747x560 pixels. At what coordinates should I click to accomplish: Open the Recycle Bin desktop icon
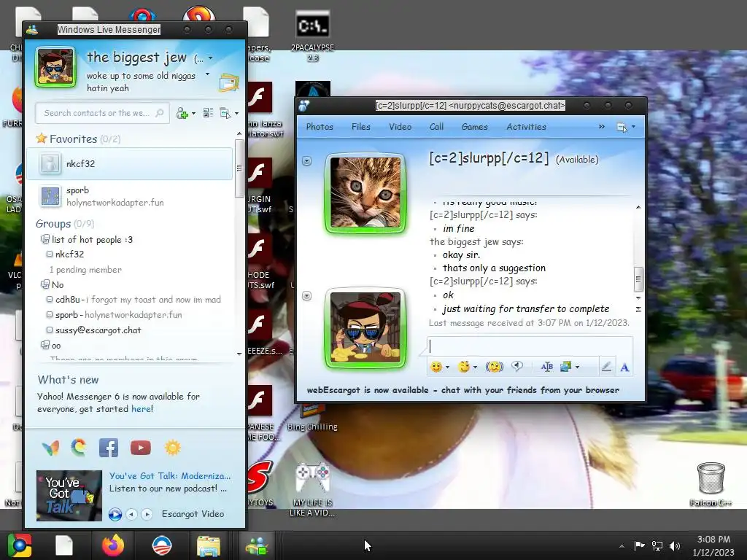point(711,484)
